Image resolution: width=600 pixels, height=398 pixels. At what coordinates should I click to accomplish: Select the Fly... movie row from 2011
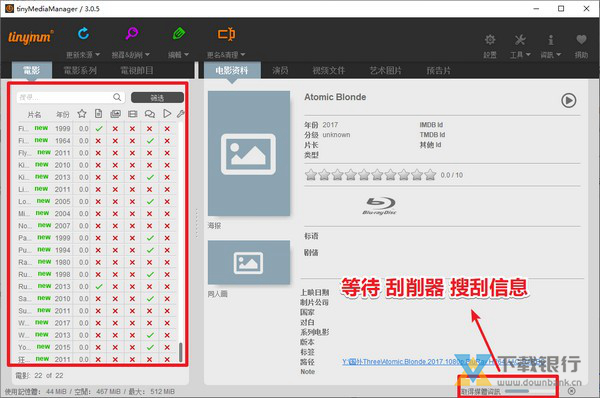tap(97, 153)
